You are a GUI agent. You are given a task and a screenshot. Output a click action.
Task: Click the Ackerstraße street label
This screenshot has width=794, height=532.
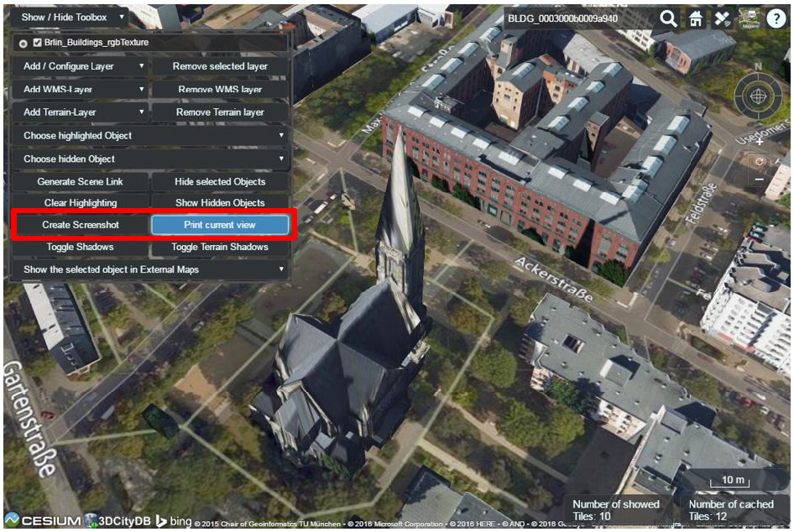553,279
